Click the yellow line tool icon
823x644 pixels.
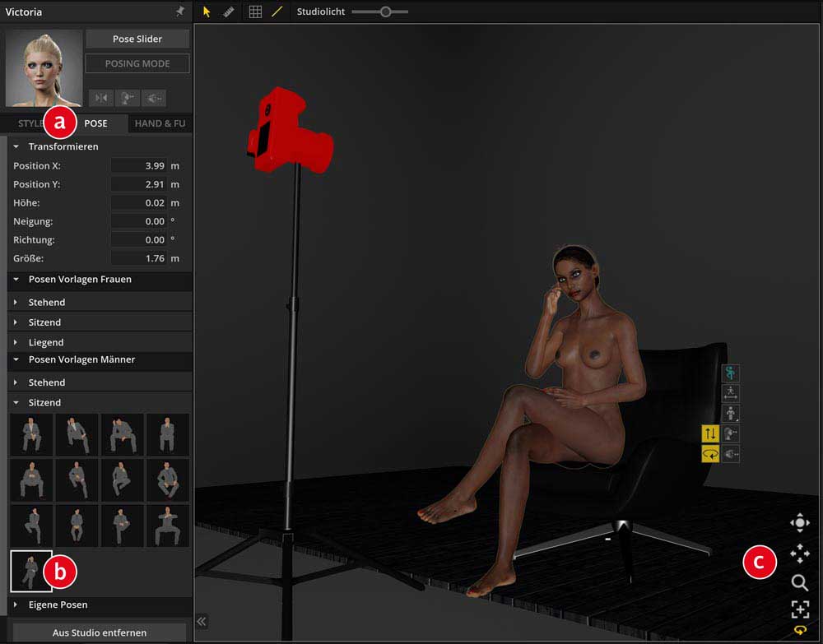277,12
